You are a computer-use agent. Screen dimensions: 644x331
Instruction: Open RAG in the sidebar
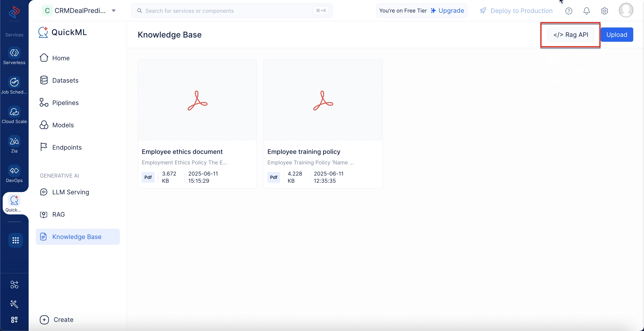[x=78, y=214]
